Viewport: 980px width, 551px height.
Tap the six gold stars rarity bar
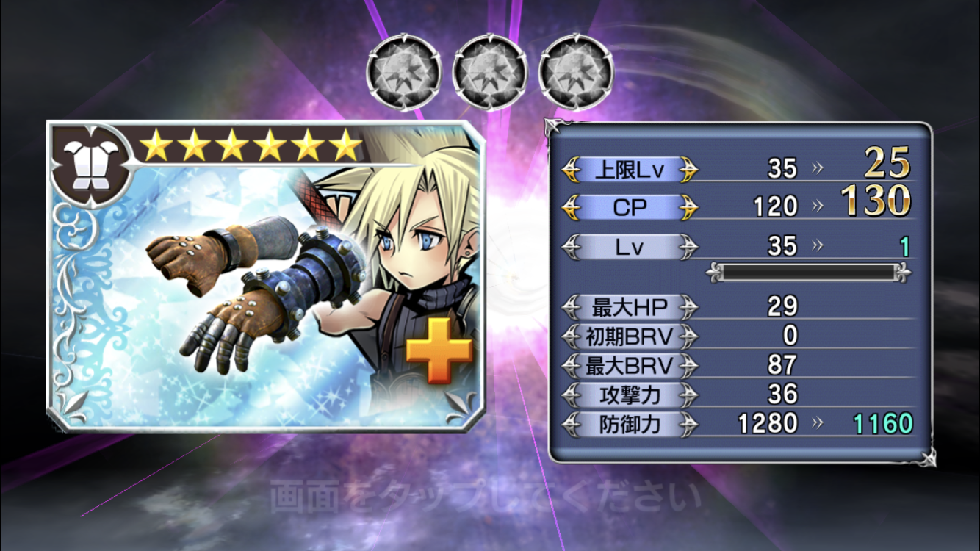click(x=251, y=146)
